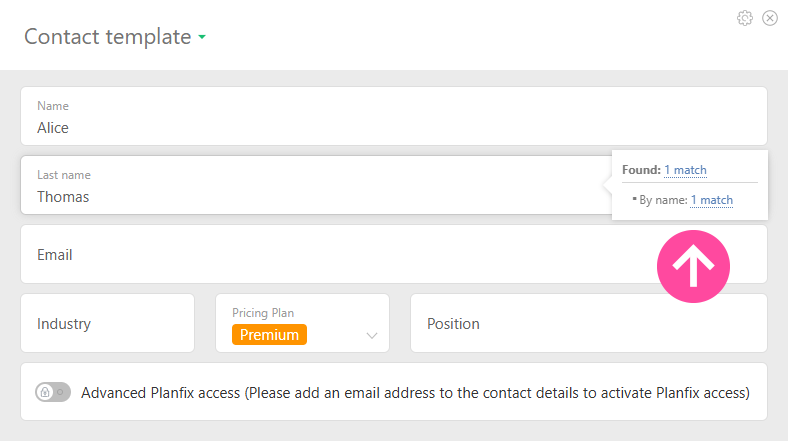Image resolution: width=788 pixels, height=441 pixels.
Task: Open the Pricing Plan chevron dropdown
Action: (372, 335)
